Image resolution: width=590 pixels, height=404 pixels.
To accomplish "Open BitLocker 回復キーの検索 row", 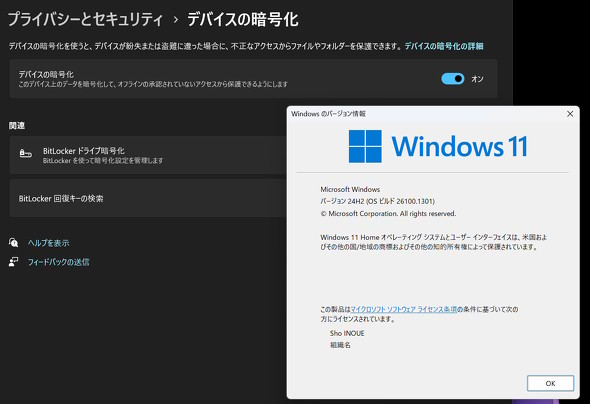I will point(148,198).
